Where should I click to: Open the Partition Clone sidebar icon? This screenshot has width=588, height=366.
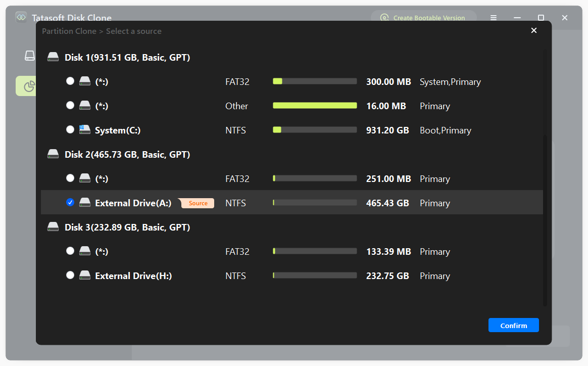(29, 85)
